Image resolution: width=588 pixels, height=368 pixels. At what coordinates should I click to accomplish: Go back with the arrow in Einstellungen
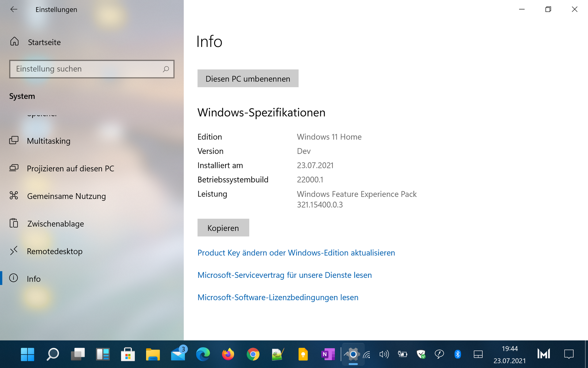point(14,10)
